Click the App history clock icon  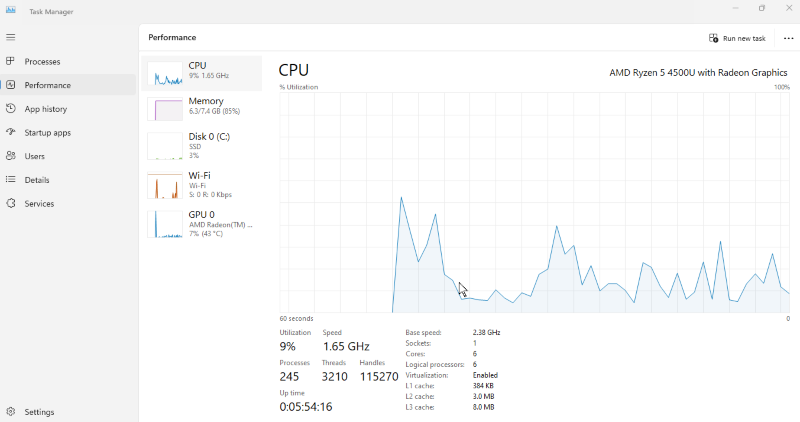pos(10,109)
